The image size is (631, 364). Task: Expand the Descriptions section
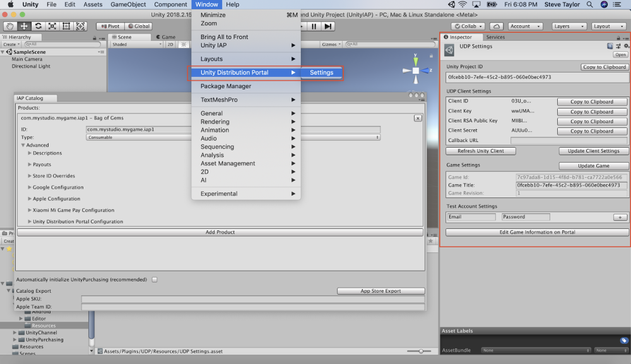pos(30,153)
